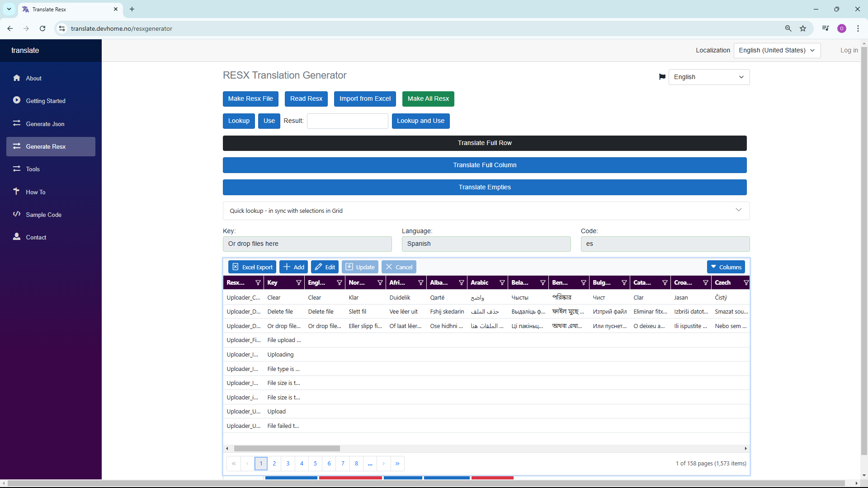This screenshot has width=868, height=488.
Task: Click the Result input field
Action: pyautogui.click(x=347, y=121)
